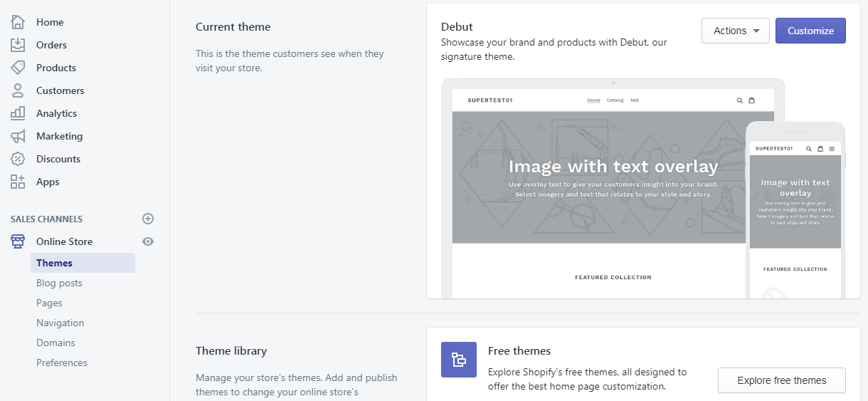Viewport: 868px width, 401px height.
Task: Open the Navigation settings page
Action: [x=60, y=323]
